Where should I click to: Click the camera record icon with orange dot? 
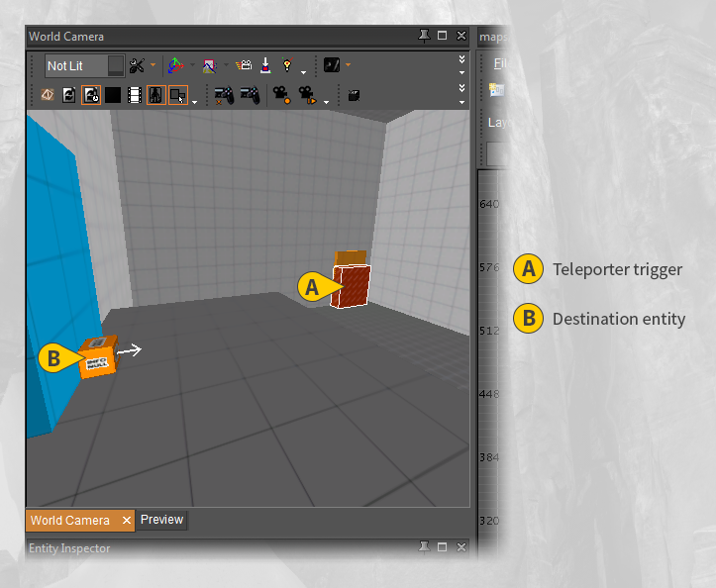281,95
